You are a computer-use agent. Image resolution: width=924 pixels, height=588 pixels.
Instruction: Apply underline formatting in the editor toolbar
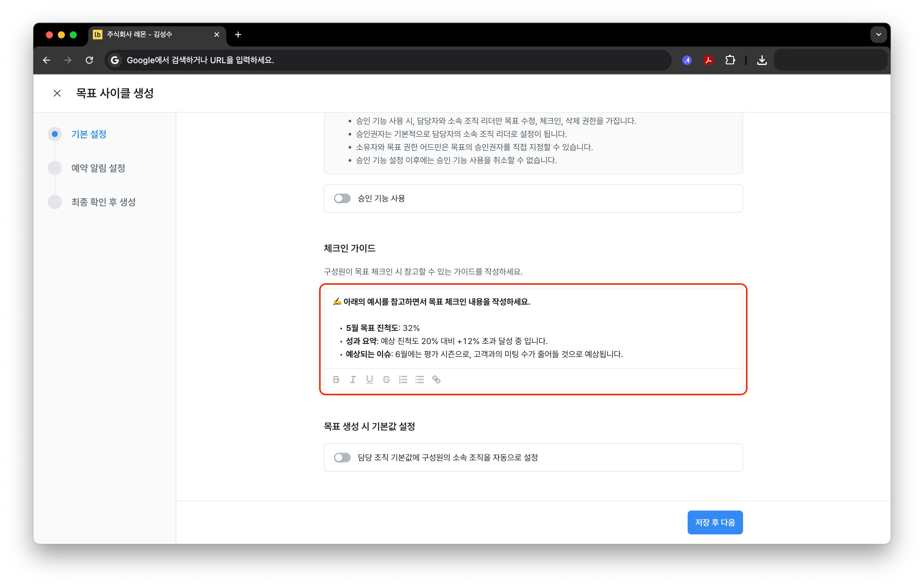click(369, 379)
